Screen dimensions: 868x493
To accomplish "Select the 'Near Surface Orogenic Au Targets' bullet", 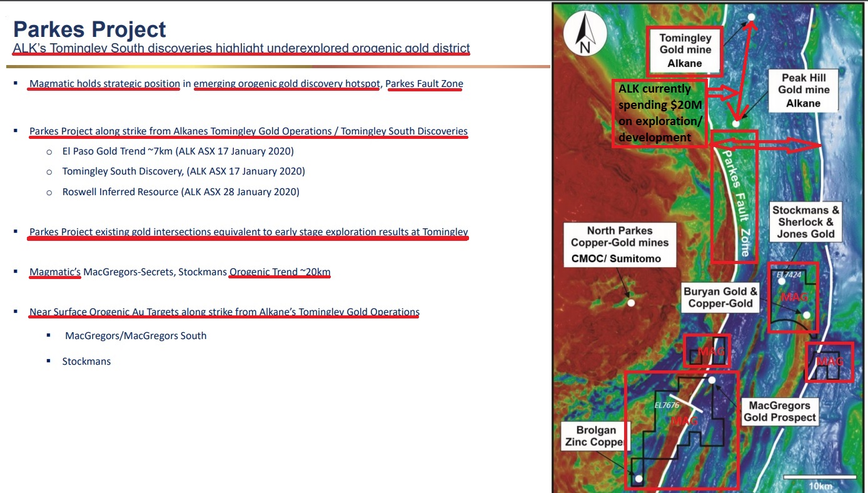I will (225, 312).
